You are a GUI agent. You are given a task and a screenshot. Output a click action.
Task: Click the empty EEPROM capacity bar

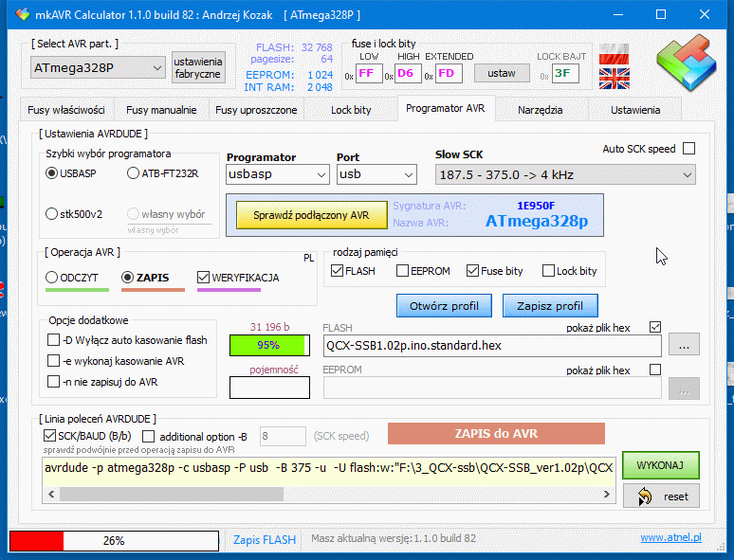coord(269,388)
